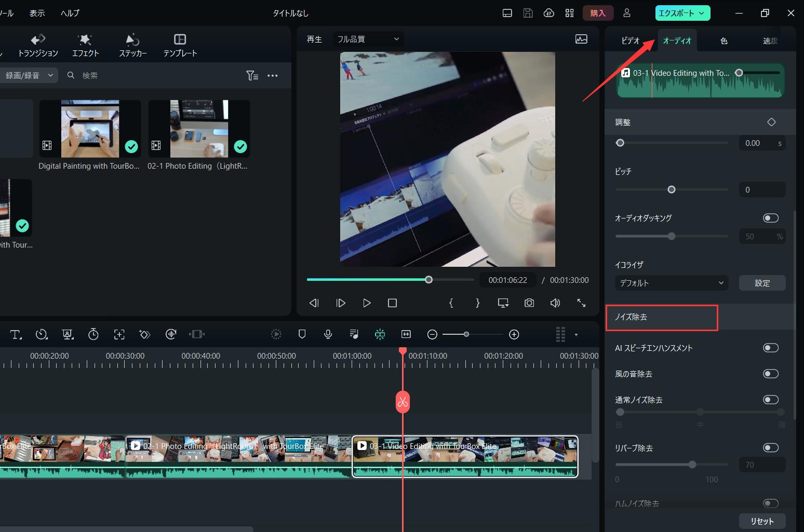The height and width of the screenshot is (532, 804).
Task: Click the marker shield icon in timeline toolbar
Action: pos(302,334)
